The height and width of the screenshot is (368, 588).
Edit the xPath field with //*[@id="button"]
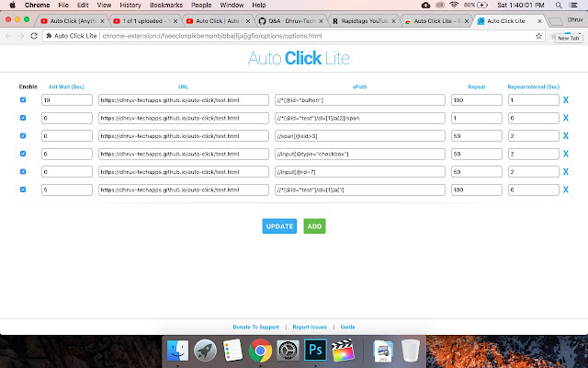[360, 100]
